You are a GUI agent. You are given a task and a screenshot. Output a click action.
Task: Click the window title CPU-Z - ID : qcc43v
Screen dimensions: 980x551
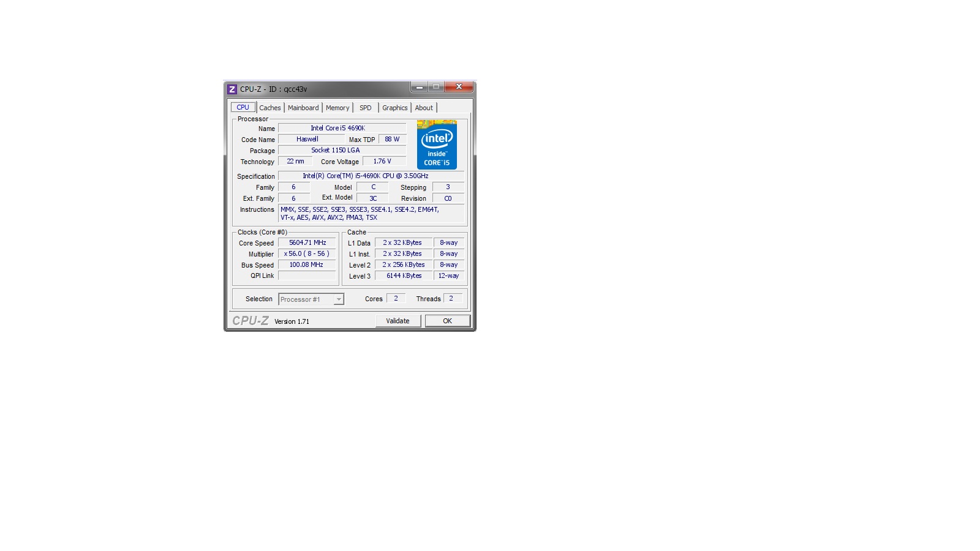(x=273, y=89)
